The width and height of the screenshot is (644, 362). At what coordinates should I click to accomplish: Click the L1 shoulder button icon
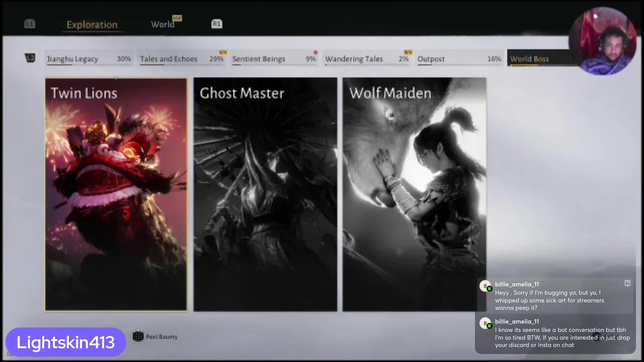(30, 24)
